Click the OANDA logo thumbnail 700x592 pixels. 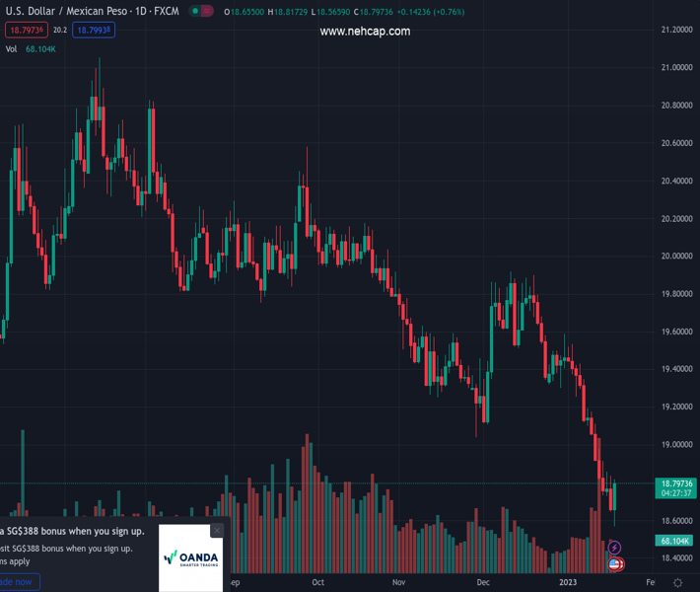coord(189,558)
